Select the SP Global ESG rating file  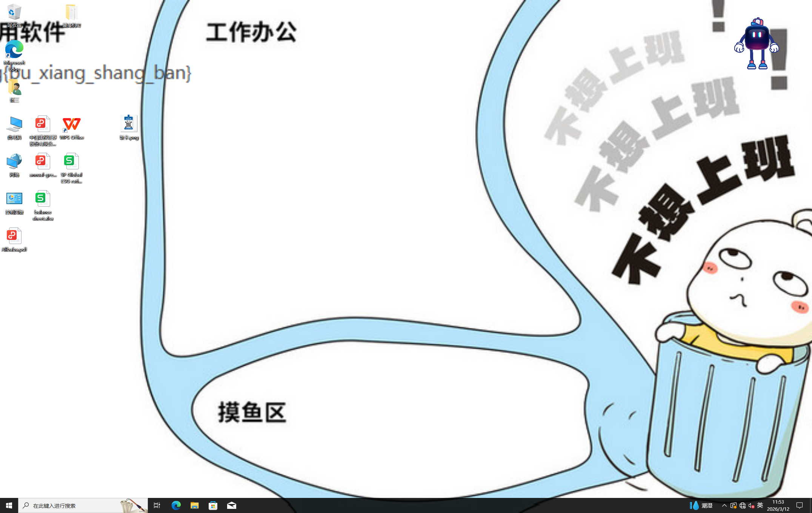click(71, 167)
